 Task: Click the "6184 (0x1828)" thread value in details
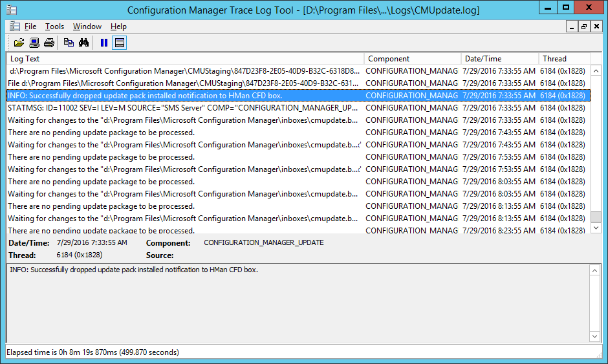click(x=80, y=255)
